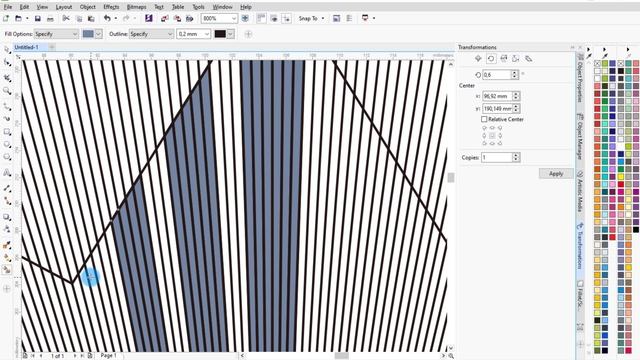Enable Relative Center checkbox
Screen dimensions: 640x360
tap(484, 119)
